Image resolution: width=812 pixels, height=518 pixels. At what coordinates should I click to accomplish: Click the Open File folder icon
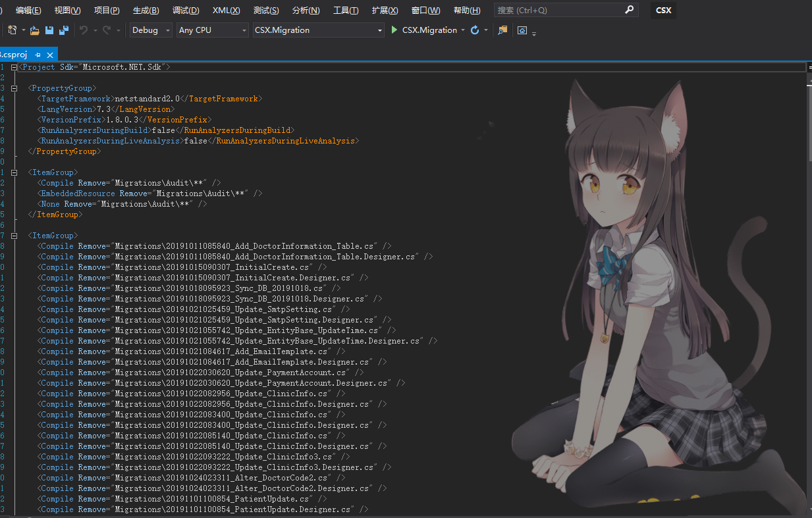35,30
